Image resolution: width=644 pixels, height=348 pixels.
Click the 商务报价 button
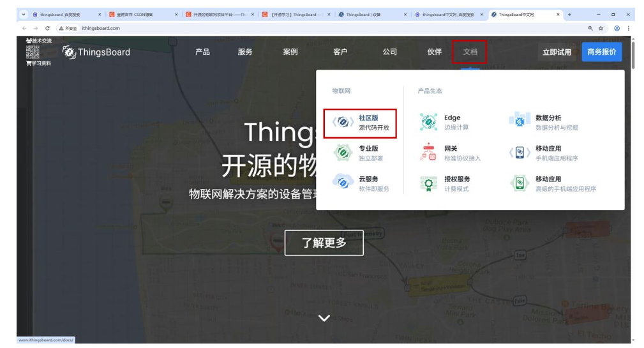(602, 52)
